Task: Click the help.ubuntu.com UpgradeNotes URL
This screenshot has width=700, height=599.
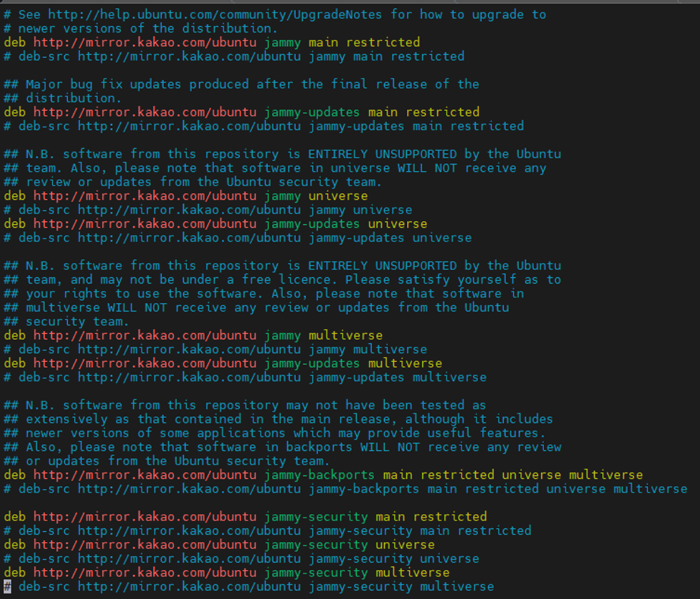Action: [215, 15]
